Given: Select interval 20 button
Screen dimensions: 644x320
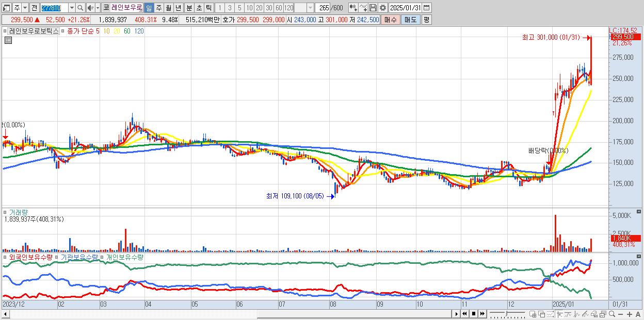Looking at the screenshot, I should pyautogui.click(x=259, y=8).
